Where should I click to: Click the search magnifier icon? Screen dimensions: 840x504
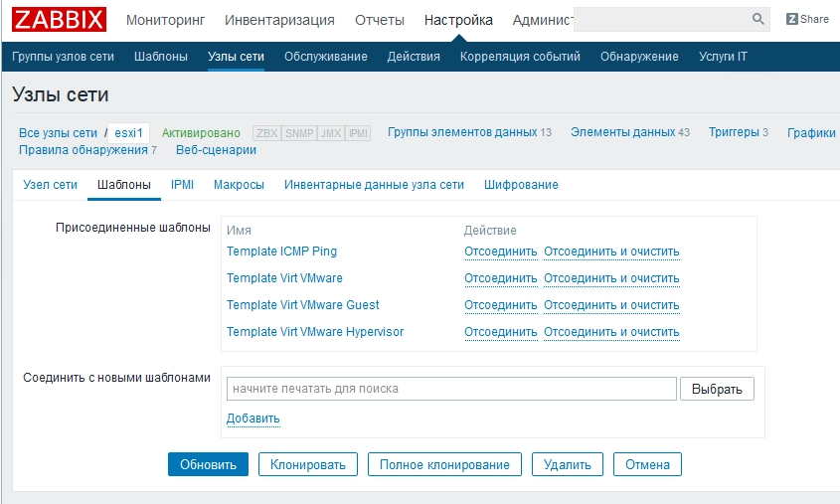click(x=758, y=19)
